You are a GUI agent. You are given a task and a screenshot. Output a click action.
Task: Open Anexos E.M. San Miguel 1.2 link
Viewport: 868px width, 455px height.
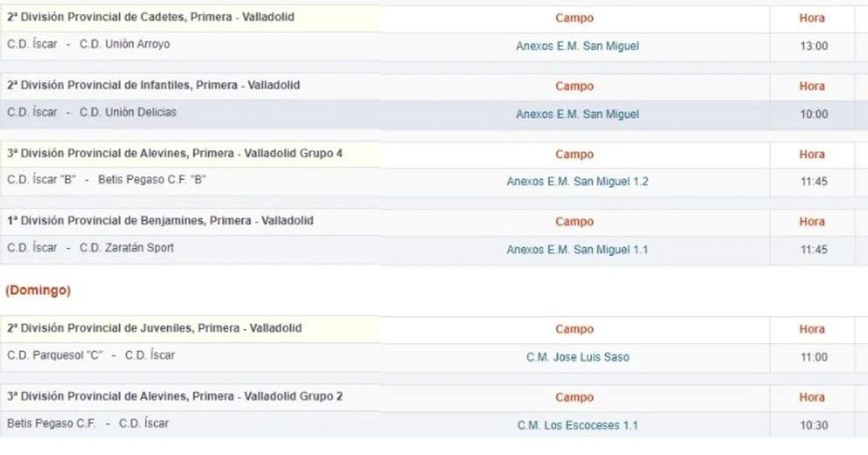[577, 183]
